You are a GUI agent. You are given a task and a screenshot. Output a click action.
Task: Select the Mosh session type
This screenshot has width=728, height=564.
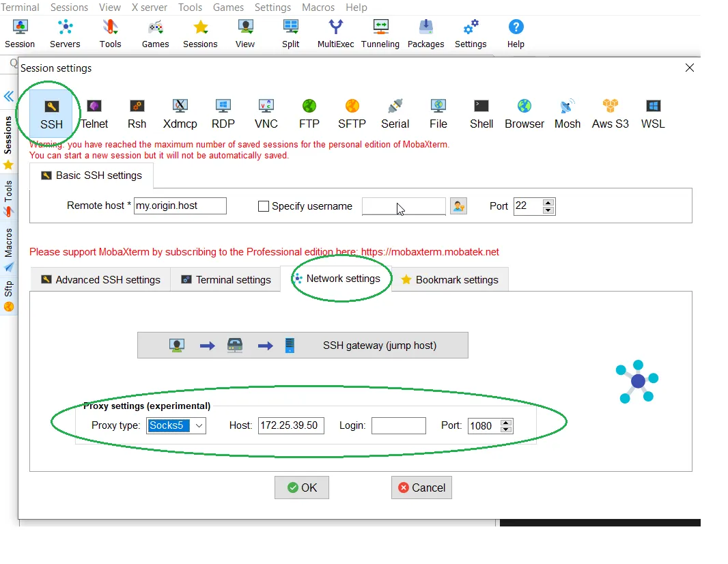[x=568, y=114]
